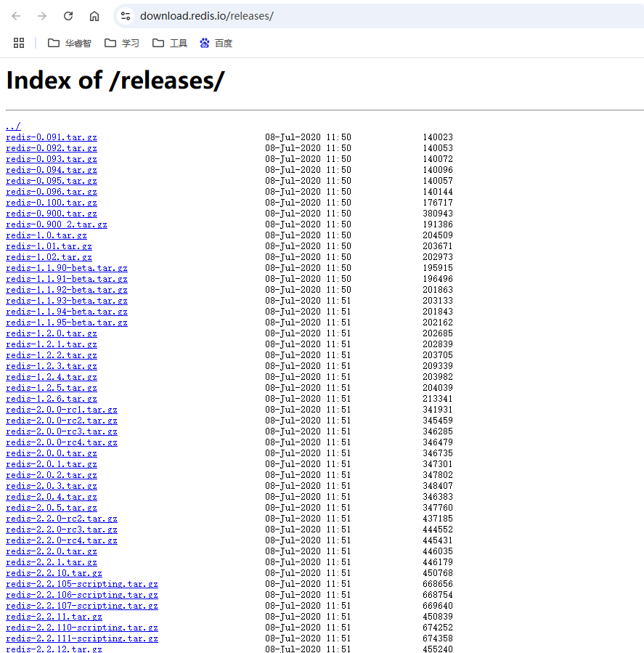Viewport: 644px width, 653px height.
Task: Download redis-1.01.tar.gz
Action: pos(49,246)
